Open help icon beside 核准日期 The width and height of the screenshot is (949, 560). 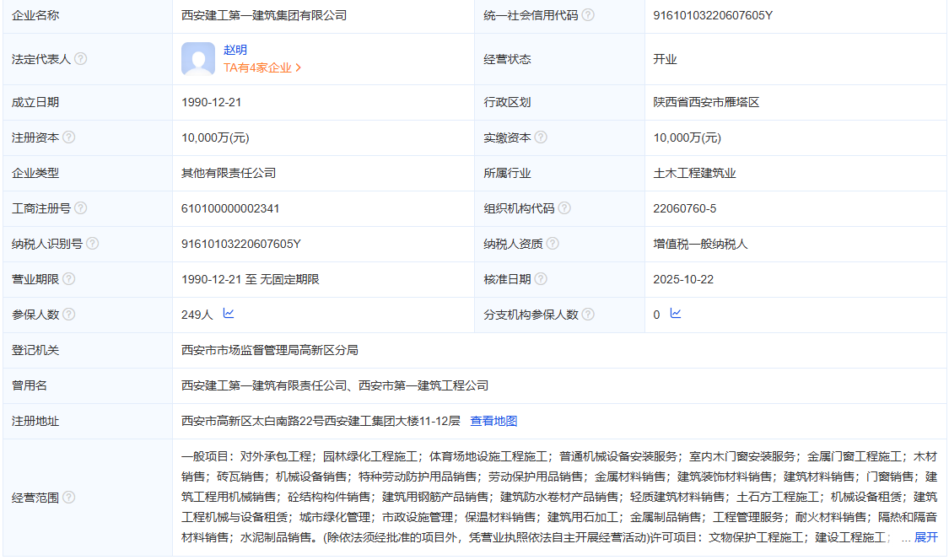[541, 278]
